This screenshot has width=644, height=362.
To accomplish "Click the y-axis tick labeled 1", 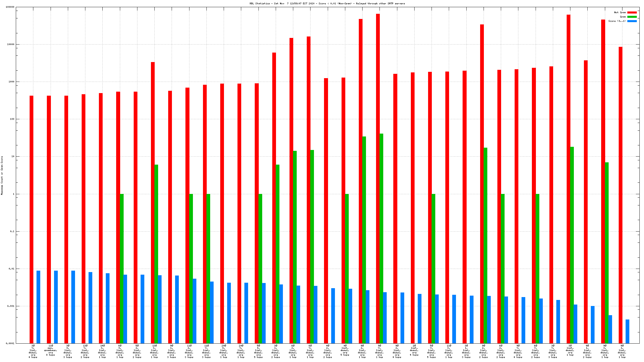I will [x=14, y=194].
